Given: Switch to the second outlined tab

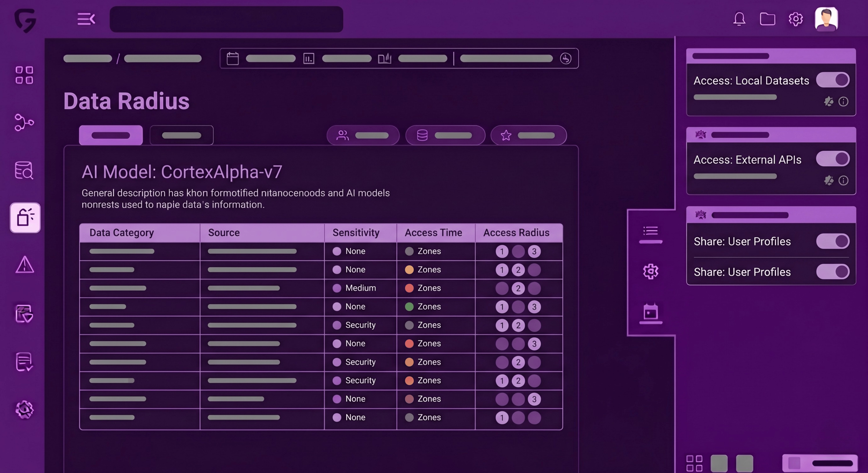Looking at the screenshot, I should 181,135.
